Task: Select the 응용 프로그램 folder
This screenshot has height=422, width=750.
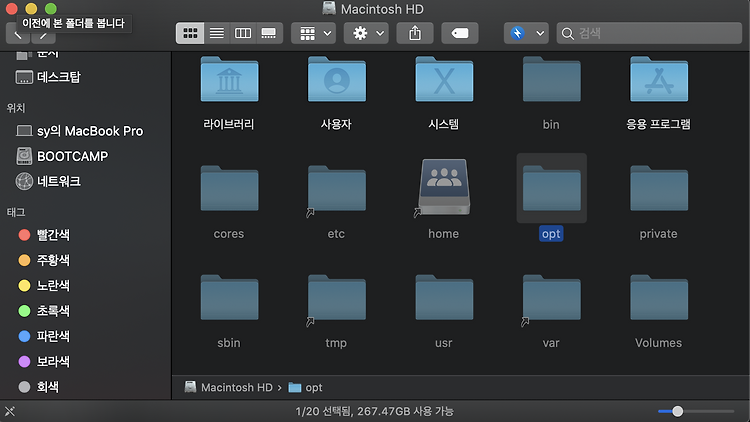Action: click(x=659, y=79)
